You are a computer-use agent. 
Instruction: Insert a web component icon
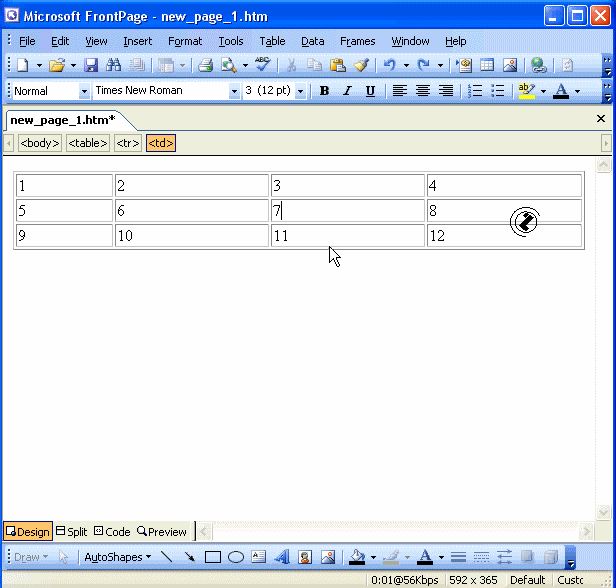pos(464,65)
